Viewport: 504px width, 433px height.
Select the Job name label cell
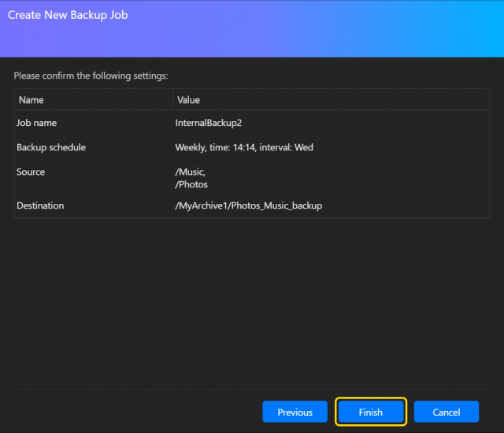click(37, 123)
